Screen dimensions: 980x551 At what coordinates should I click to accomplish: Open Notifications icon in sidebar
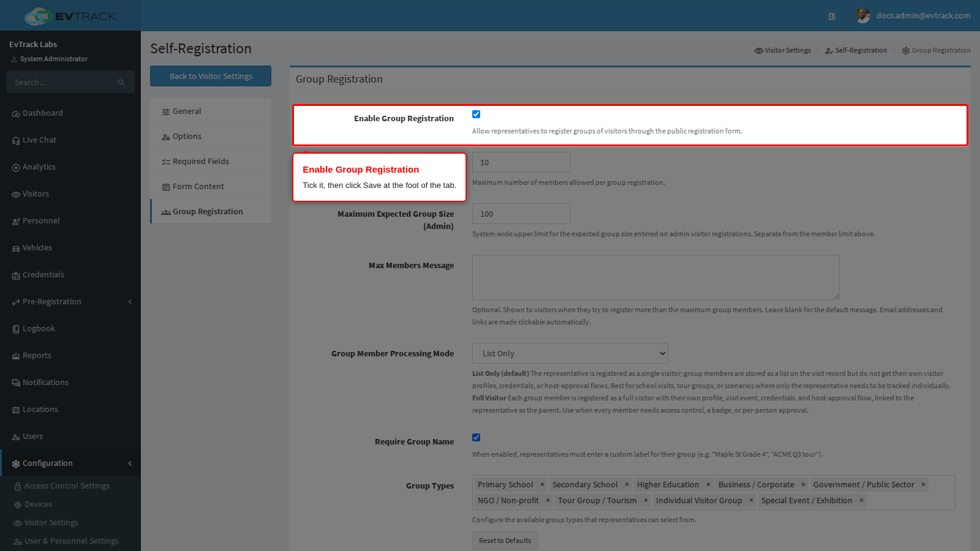click(16, 383)
